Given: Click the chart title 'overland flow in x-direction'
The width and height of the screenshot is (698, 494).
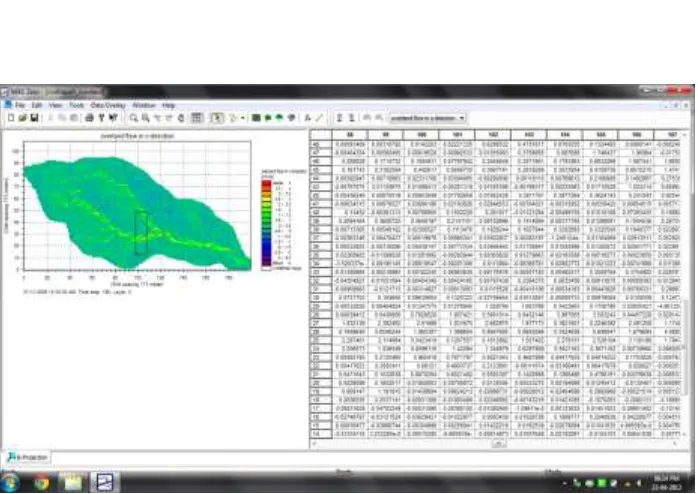Looking at the screenshot, I should (137, 136).
